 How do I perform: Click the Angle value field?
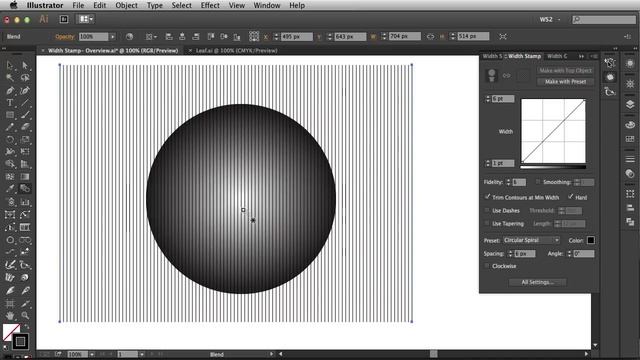(x=584, y=253)
